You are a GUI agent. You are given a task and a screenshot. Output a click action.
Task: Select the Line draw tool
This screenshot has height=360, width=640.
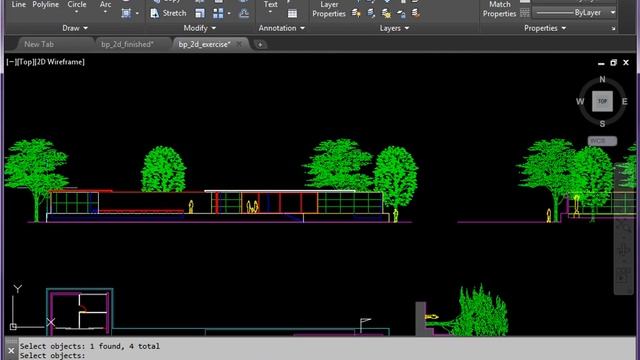[x=18, y=4]
